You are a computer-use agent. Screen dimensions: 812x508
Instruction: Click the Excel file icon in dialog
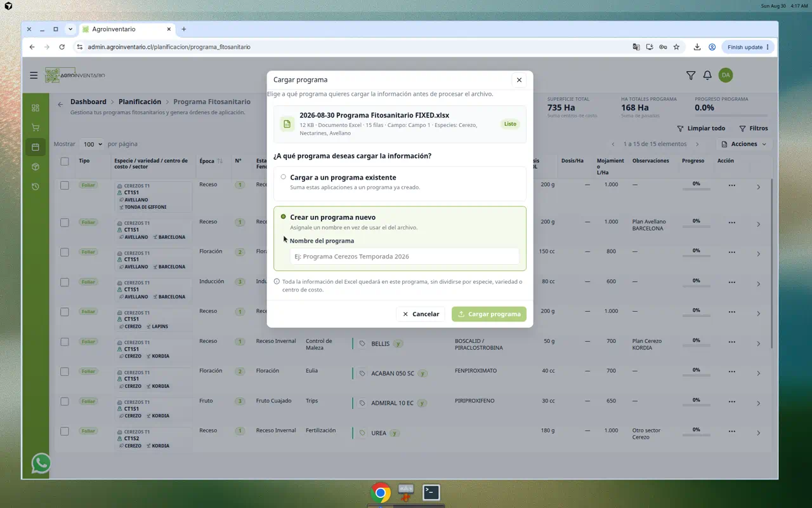(x=287, y=124)
